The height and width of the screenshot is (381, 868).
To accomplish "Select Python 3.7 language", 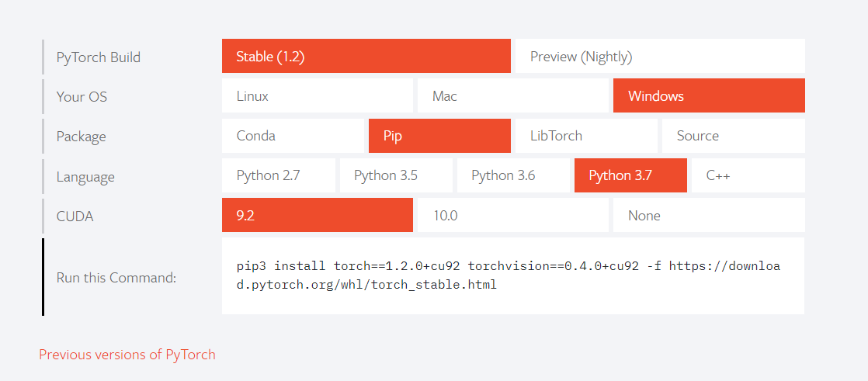I will (x=630, y=175).
